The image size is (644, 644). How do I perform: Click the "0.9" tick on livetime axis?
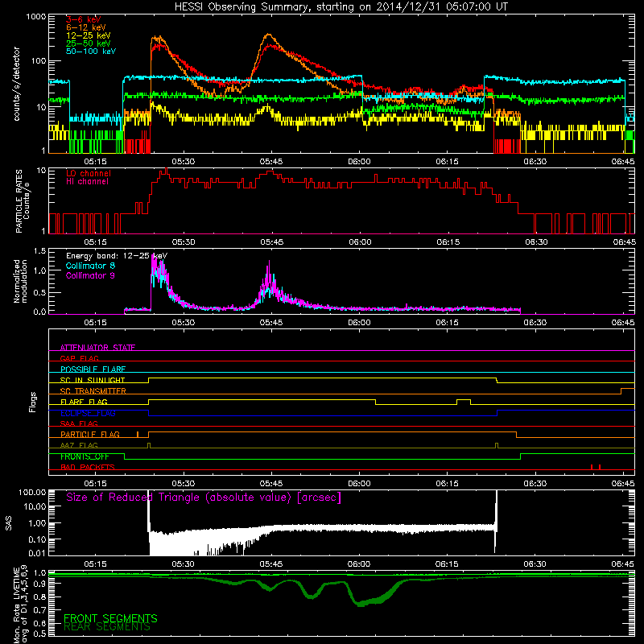pos(39,584)
